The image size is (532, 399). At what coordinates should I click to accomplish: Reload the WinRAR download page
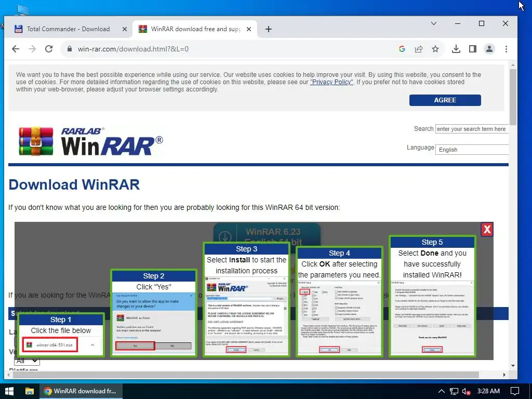49,49
